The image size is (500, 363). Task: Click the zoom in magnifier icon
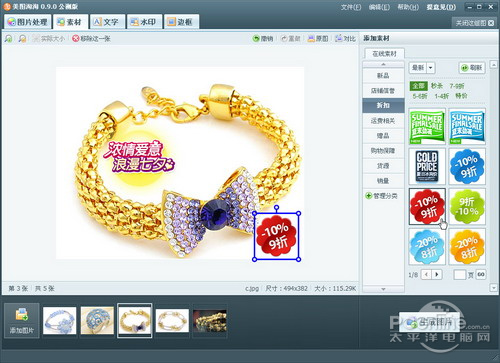pos(9,39)
